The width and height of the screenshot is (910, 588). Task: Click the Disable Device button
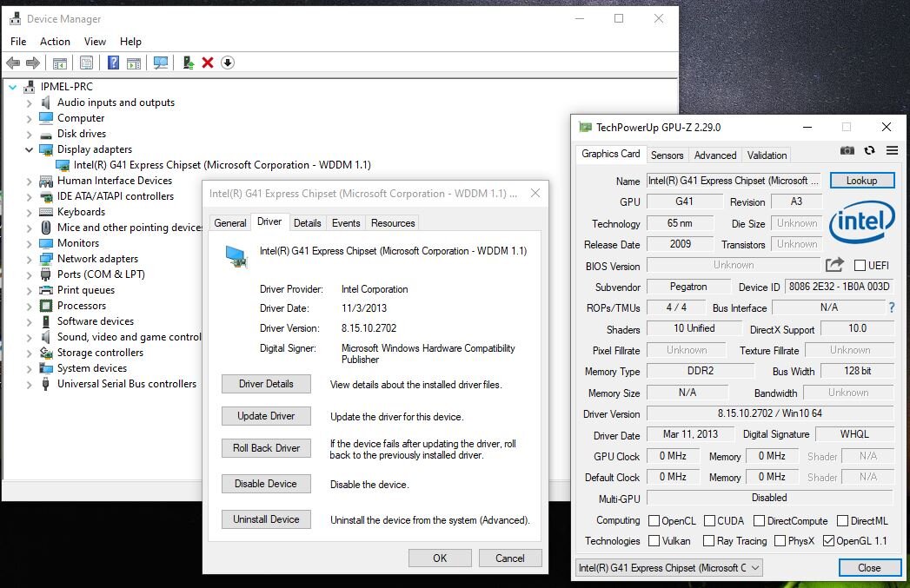coord(266,484)
